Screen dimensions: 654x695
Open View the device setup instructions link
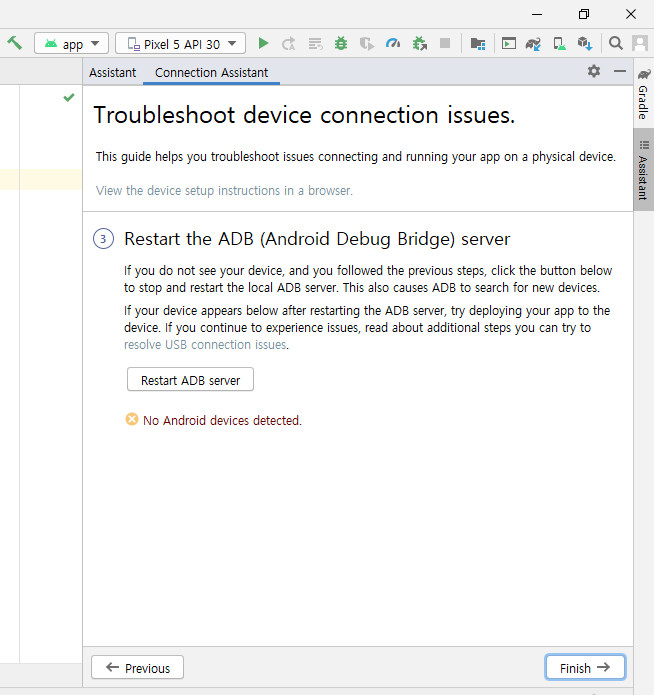pyautogui.click(x=224, y=191)
